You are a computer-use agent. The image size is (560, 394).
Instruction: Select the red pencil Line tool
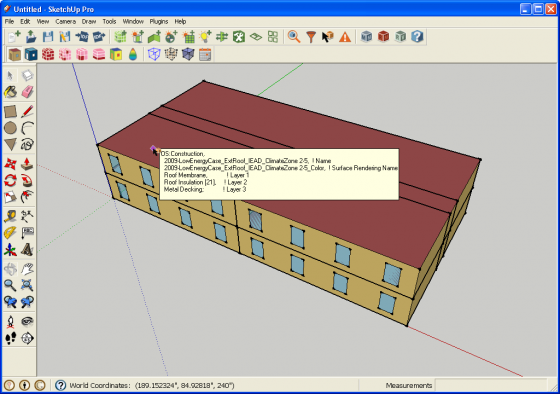pos(27,111)
